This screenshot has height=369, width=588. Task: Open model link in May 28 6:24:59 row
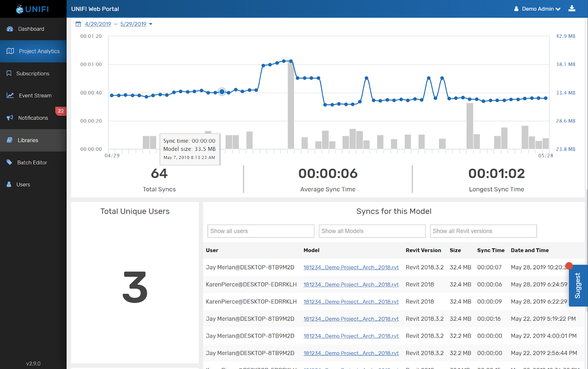[x=351, y=285]
